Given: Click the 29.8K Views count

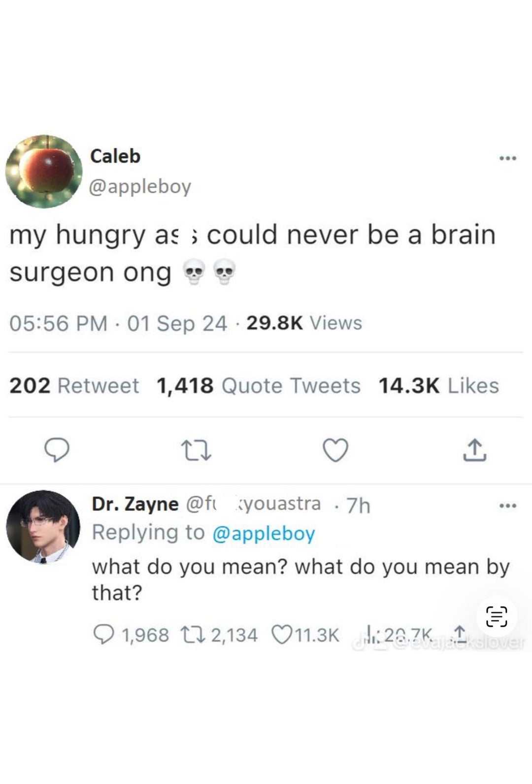Looking at the screenshot, I should tap(304, 323).
